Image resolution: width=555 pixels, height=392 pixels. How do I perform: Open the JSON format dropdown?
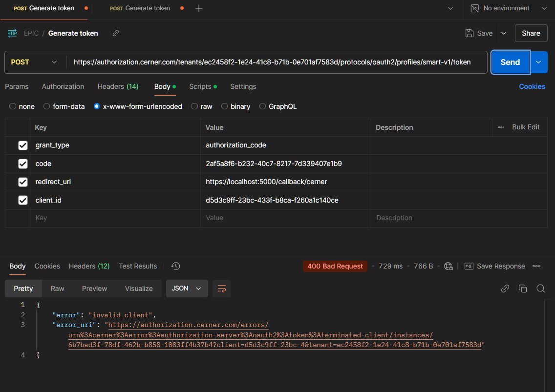click(187, 289)
